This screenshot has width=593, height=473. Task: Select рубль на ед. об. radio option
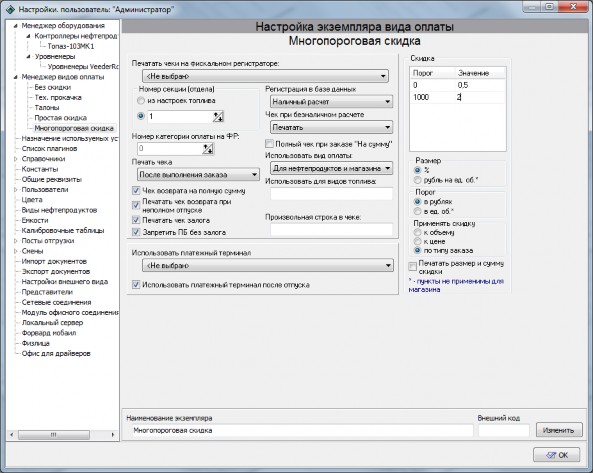click(418, 180)
